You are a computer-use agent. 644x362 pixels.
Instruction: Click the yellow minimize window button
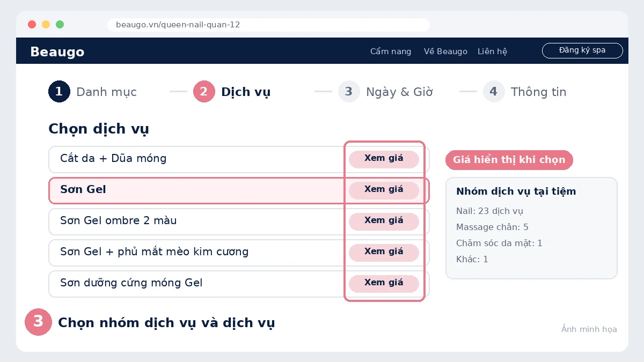(46, 24)
